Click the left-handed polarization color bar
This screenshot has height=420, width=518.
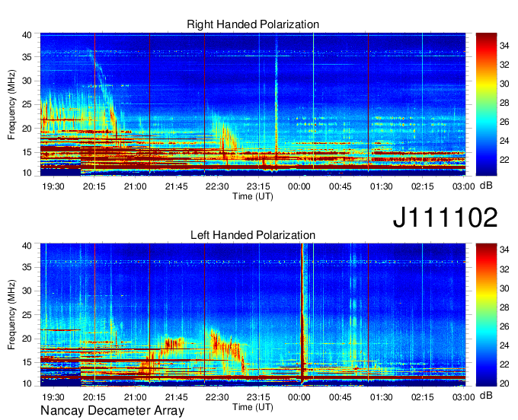[486, 315]
